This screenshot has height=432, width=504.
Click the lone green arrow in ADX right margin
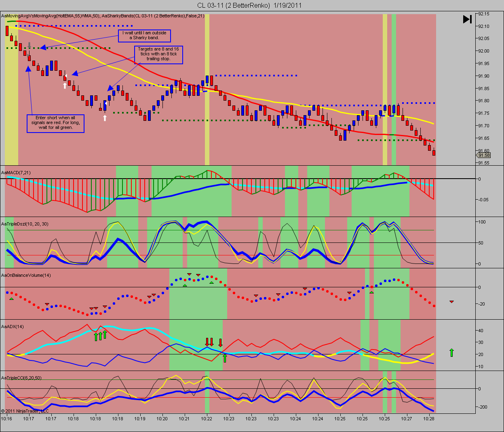pos(451,352)
